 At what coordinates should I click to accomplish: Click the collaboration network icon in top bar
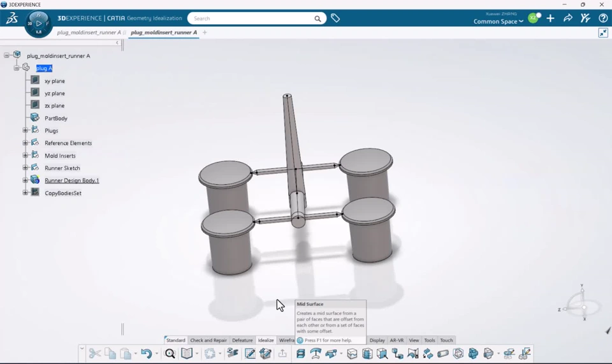585,18
